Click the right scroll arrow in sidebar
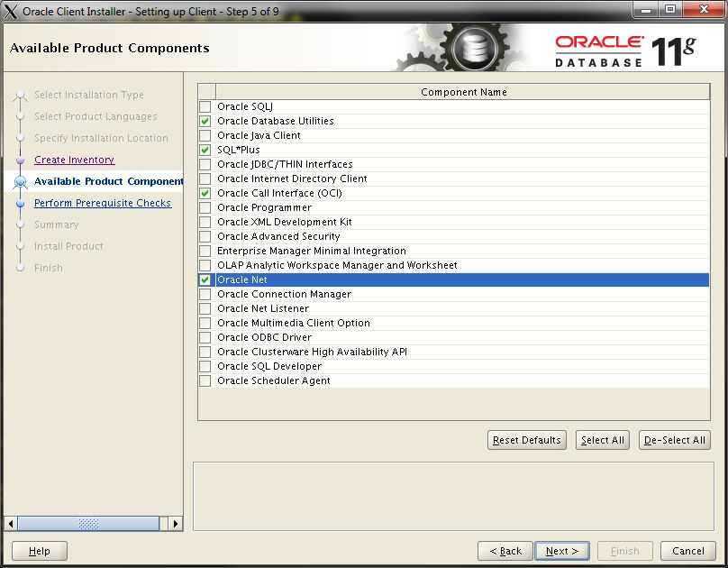Image resolution: width=728 pixels, height=568 pixels. [176, 524]
